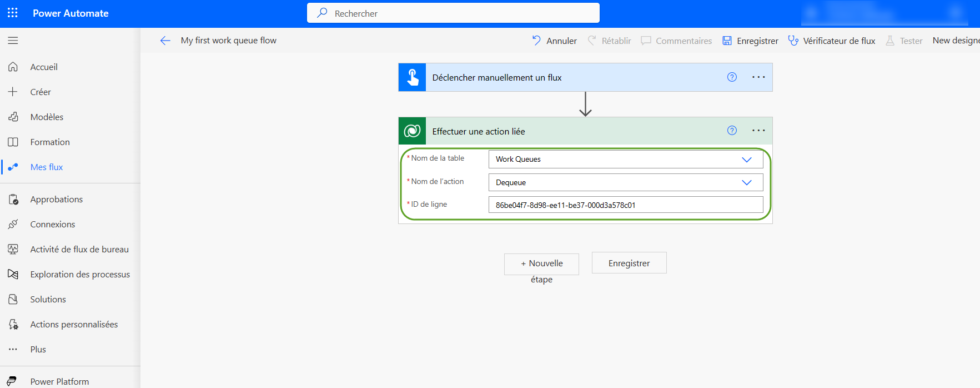Screen dimensions: 980x388
Task: Toggle the New designer option
Action: (956, 40)
